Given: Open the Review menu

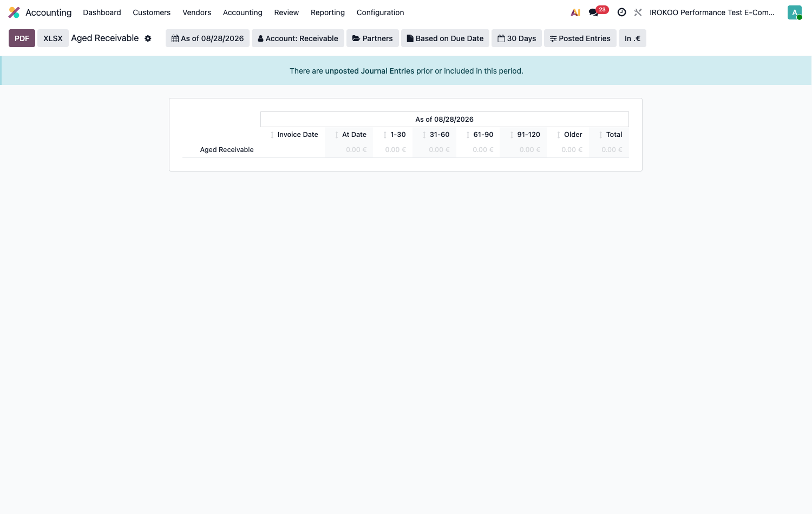Looking at the screenshot, I should pos(286,12).
